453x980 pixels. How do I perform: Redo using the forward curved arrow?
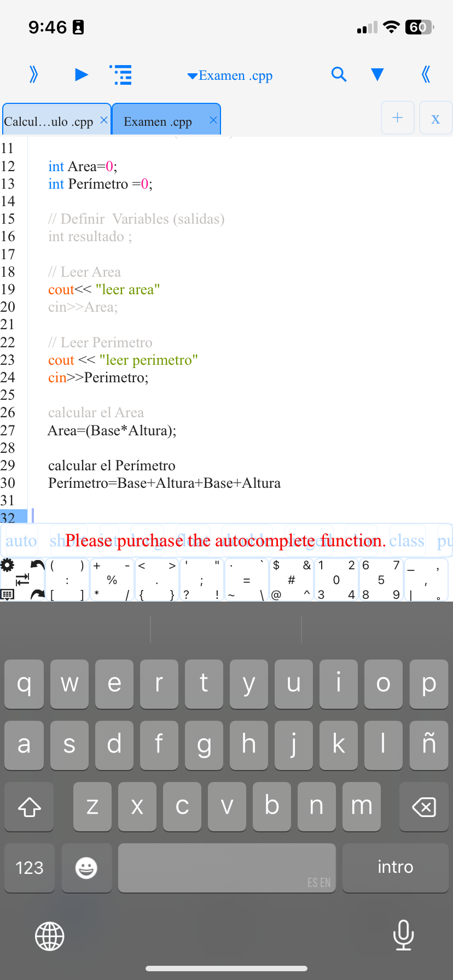pyautogui.click(x=37, y=594)
